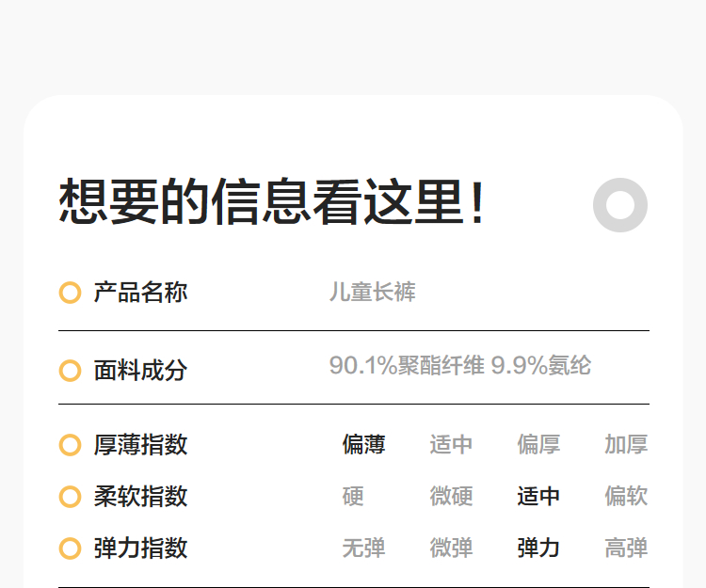Select 硬 softness option
This screenshot has height=588, width=706.
click(353, 496)
